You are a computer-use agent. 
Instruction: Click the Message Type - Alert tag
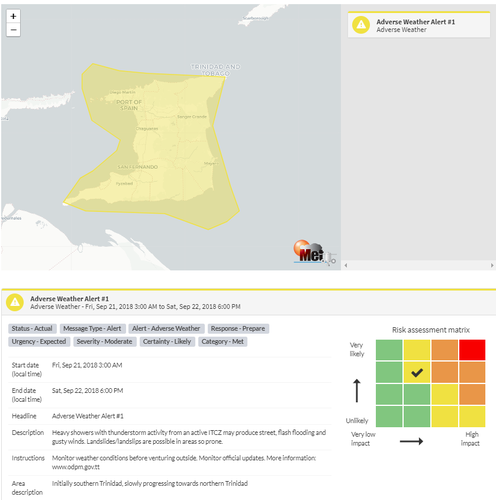coord(93,329)
